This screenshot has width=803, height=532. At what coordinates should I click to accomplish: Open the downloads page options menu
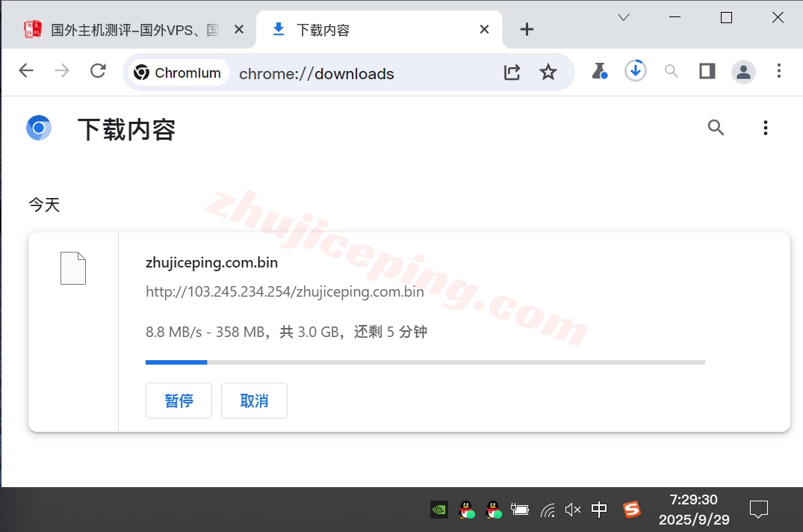766,128
